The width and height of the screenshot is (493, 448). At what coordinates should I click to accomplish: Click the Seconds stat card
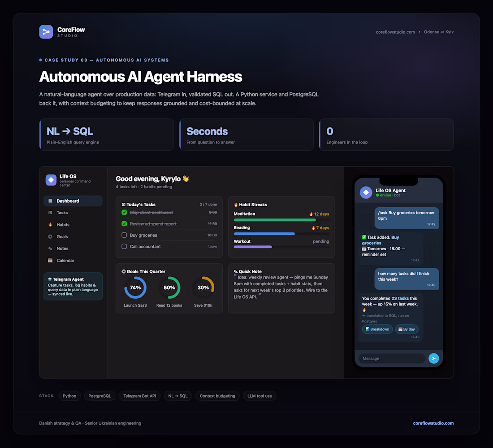pyautogui.click(x=246, y=135)
